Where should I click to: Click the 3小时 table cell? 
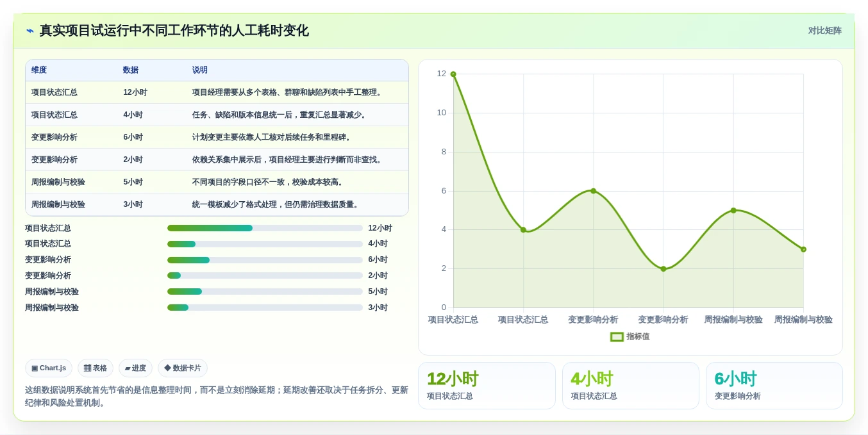pyautogui.click(x=133, y=204)
